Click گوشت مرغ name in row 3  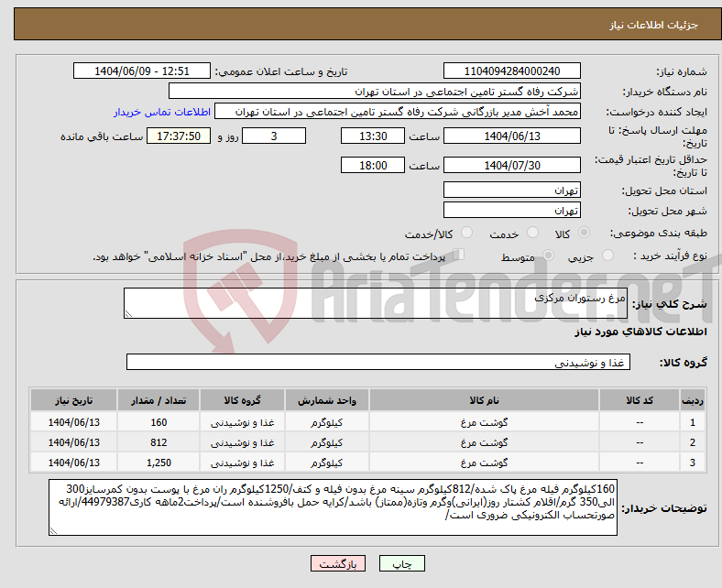tap(484, 463)
